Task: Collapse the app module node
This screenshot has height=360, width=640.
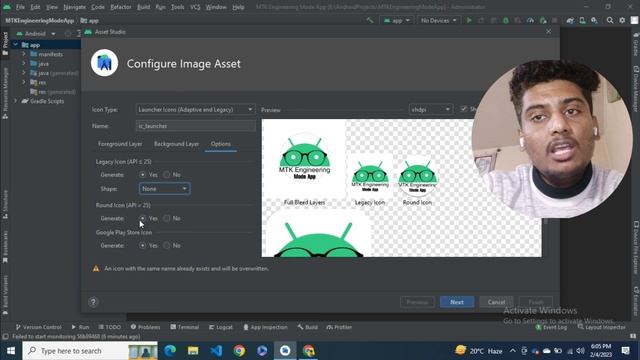Action: pos(16,45)
